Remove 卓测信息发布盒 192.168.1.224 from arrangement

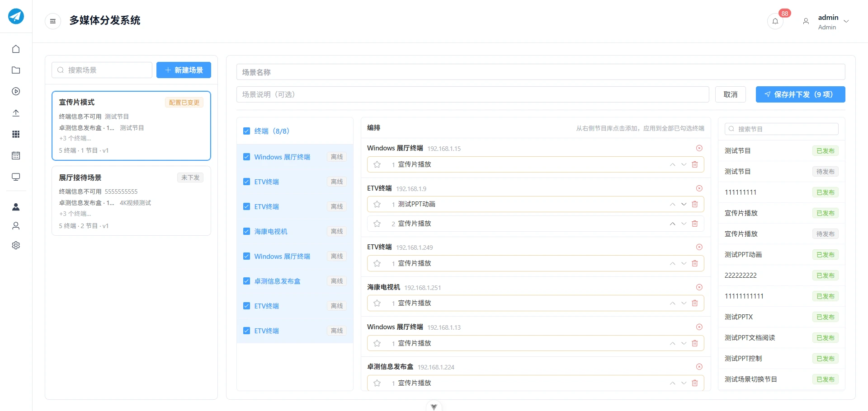click(x=699, y=367)
